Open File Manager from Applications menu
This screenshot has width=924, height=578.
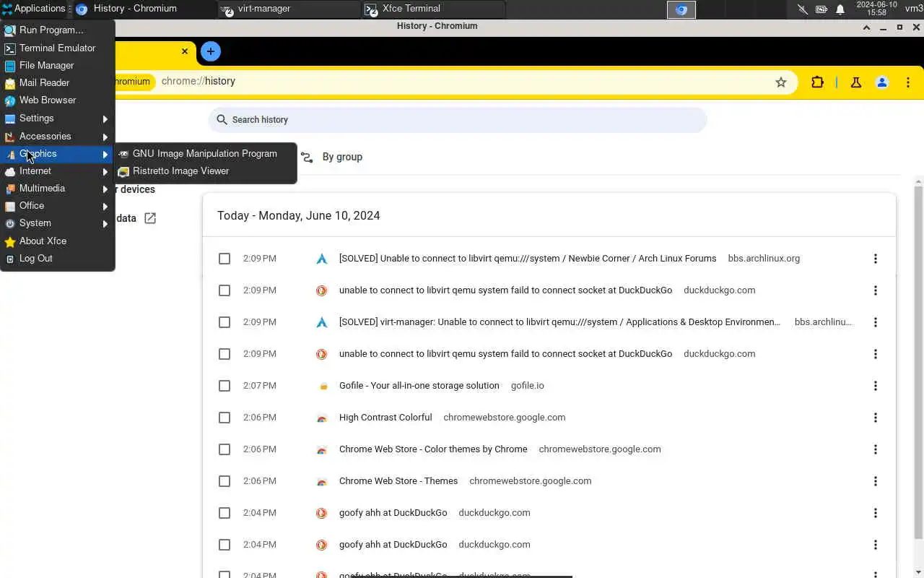point(58,65)
